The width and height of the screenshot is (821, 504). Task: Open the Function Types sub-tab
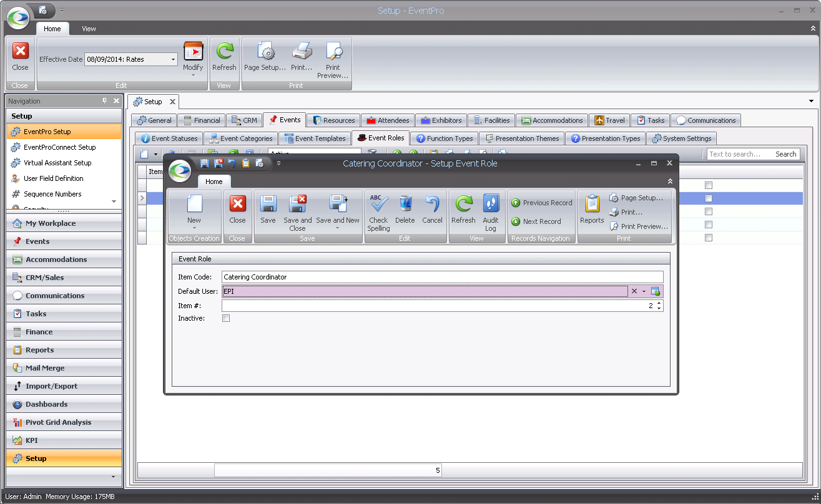coord(445,138)
